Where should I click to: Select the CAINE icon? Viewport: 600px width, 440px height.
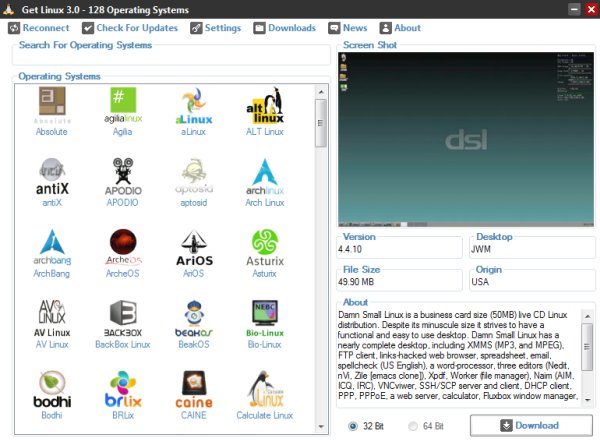pyautogui.click(x=194, y=389)
